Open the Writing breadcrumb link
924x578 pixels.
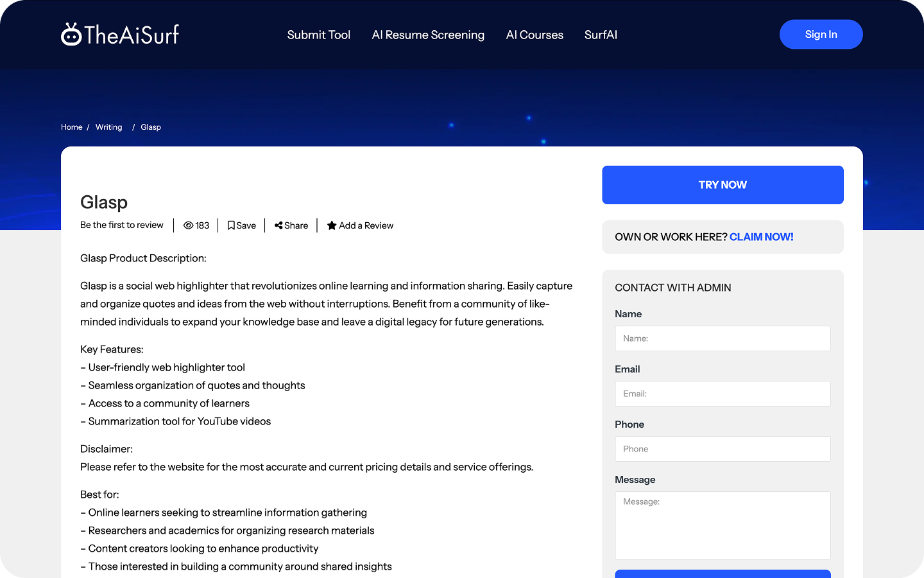coord(108,127)
